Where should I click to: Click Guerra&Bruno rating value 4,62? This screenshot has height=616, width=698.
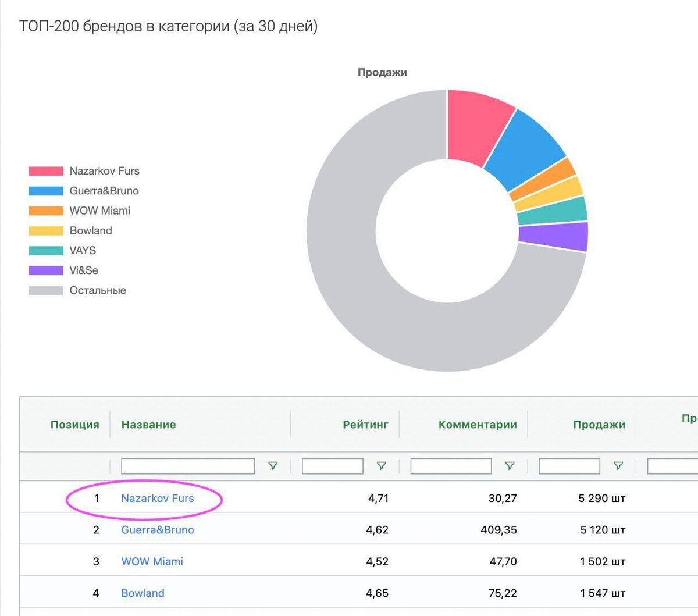pos(377,530)
